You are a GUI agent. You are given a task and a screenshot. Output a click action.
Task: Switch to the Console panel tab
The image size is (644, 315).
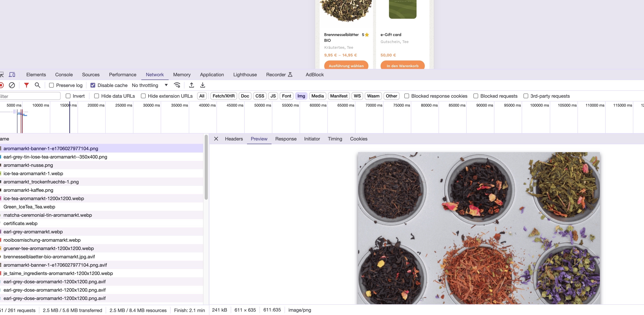pos(64,74)
